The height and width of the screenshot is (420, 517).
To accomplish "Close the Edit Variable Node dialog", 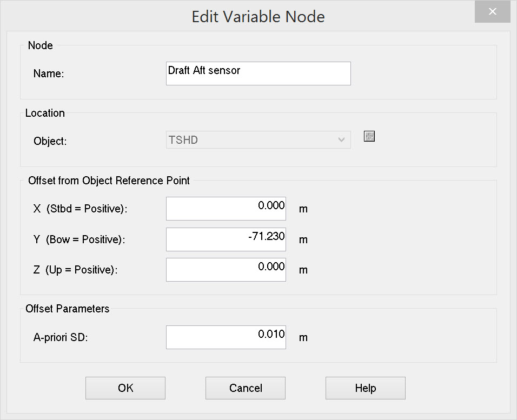I will tap(492, 12).
